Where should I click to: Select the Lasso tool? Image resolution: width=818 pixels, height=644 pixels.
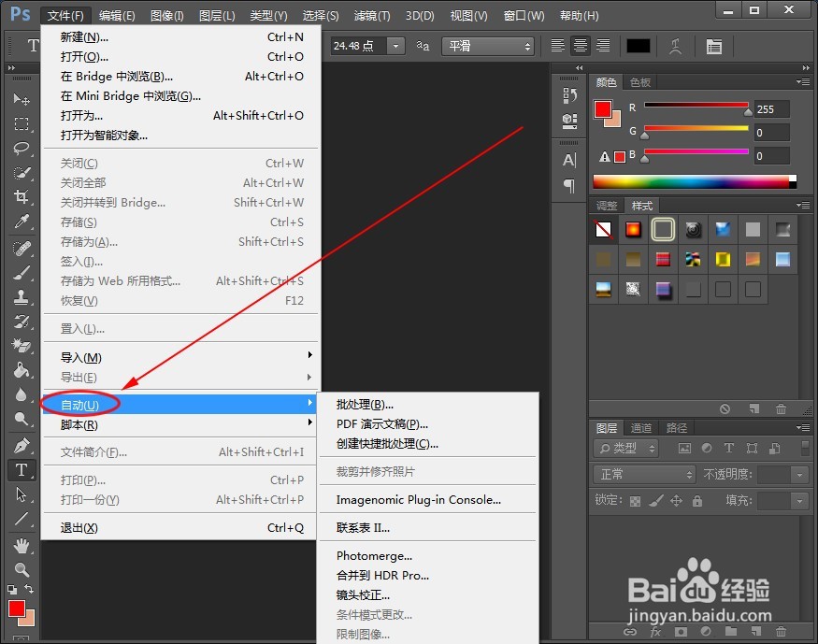click(x=21, y=148)
